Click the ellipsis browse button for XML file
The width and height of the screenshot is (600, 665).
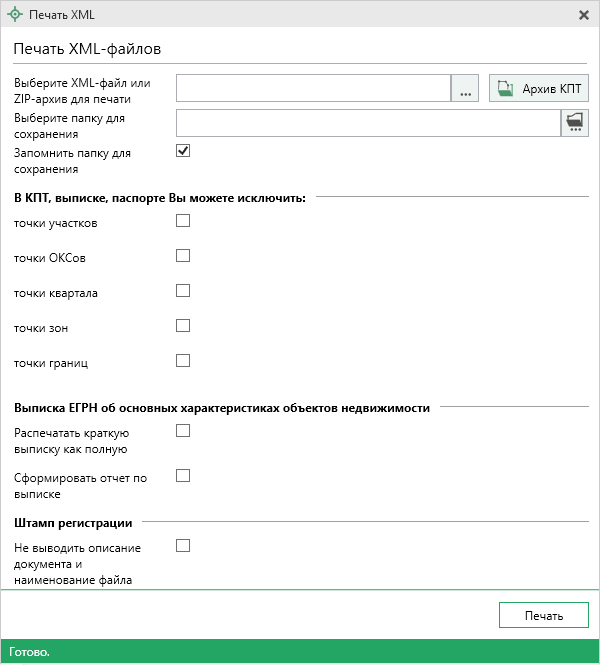click(465, 89)
